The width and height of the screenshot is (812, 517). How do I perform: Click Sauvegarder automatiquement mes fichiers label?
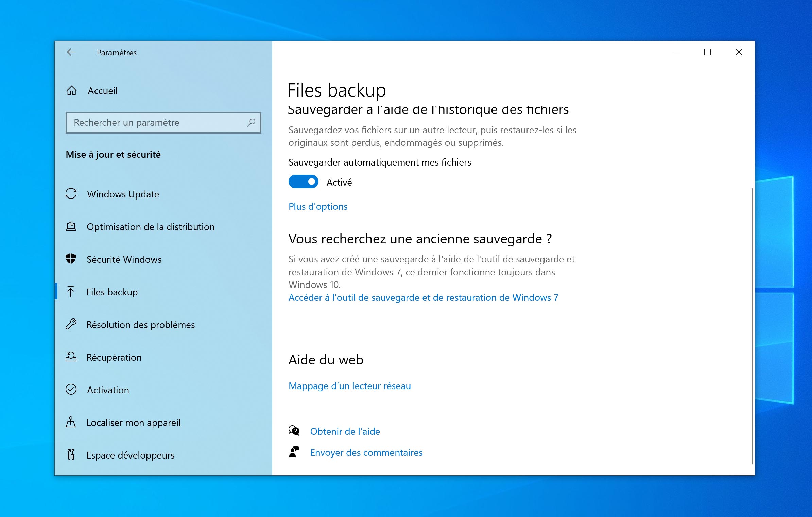click(380, 162)
